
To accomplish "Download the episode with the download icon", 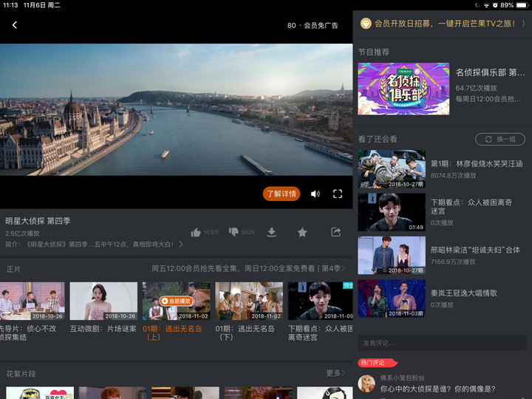I will coord(271,233).
